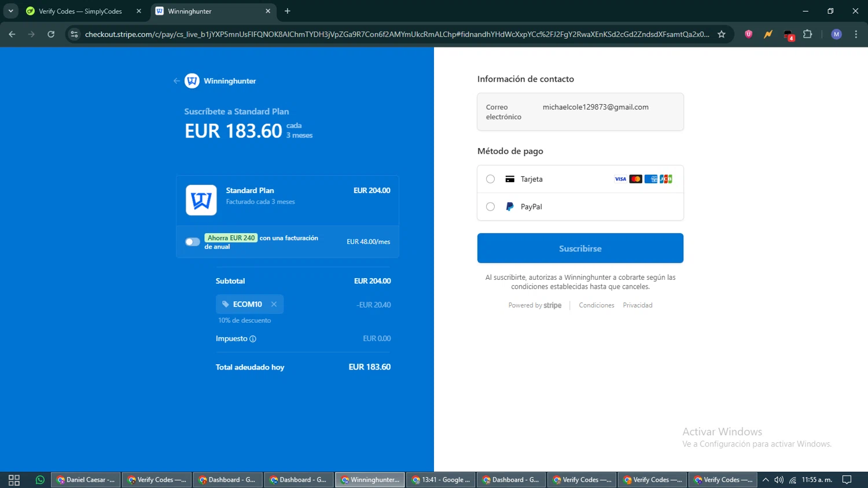This screenshot has height=488, width=868.
Task: Click the Impuesto info icon
Action: [x=253, y=339]
